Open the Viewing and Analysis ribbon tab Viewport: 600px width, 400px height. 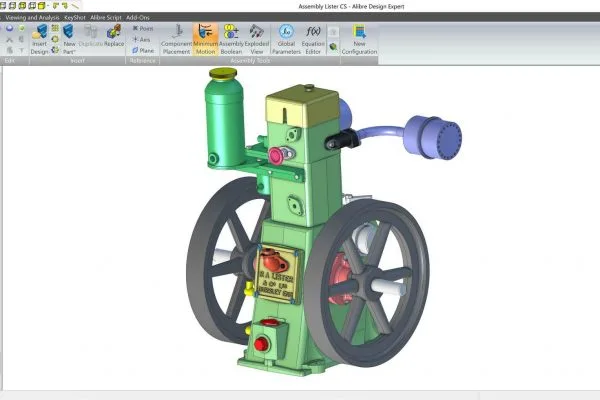point(33,18)
